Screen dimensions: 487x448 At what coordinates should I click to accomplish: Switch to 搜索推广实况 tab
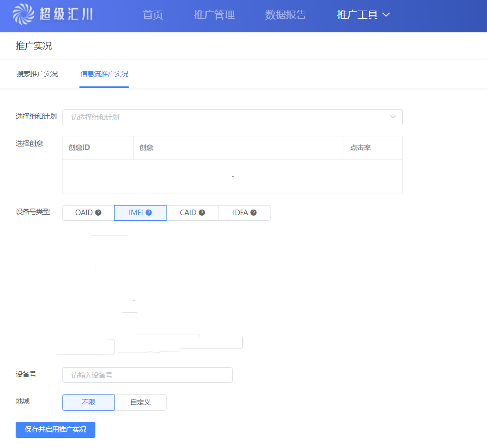(x=37, y=74)
